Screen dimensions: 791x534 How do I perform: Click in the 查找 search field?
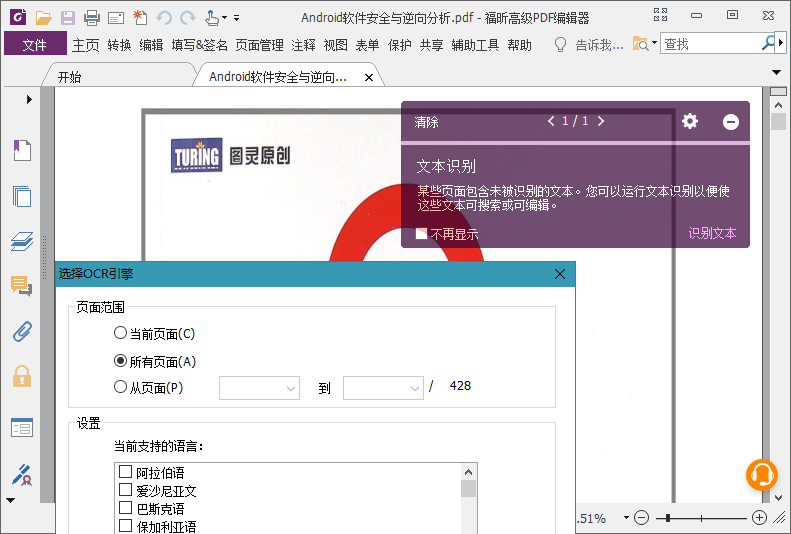tap(710, 43)
